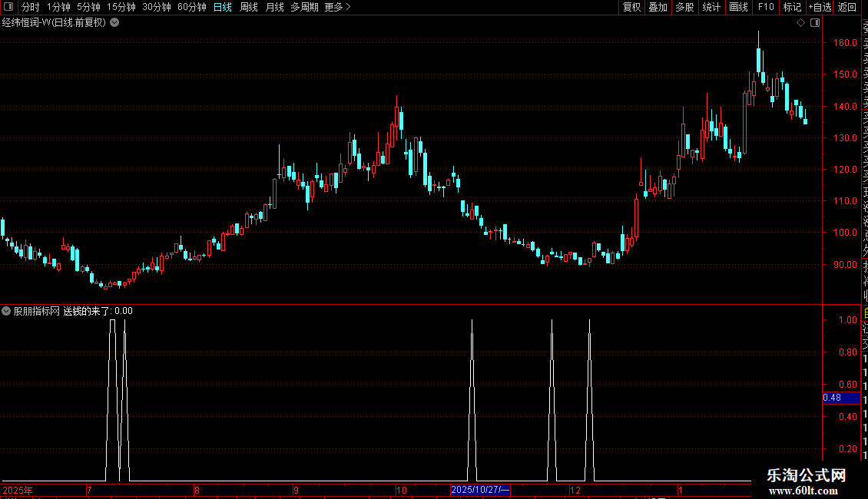Open 多周期 multi-period view
Image resolution: width=868 pixels, height=499 pixels.
point(304,7)
